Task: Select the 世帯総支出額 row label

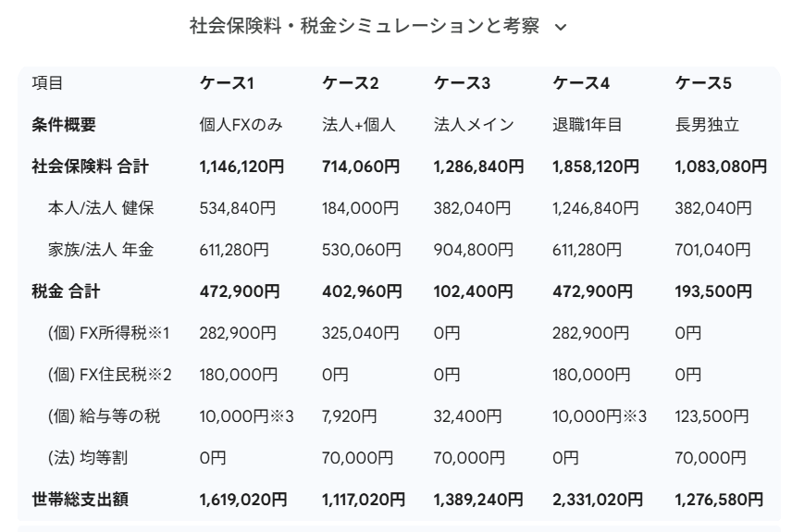Action: 80,500
